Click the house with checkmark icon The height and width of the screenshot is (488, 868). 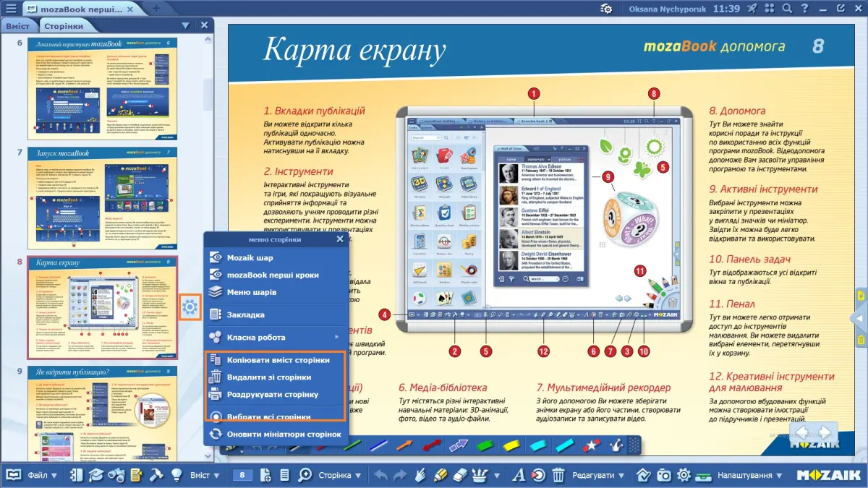(x=644, y=475)
